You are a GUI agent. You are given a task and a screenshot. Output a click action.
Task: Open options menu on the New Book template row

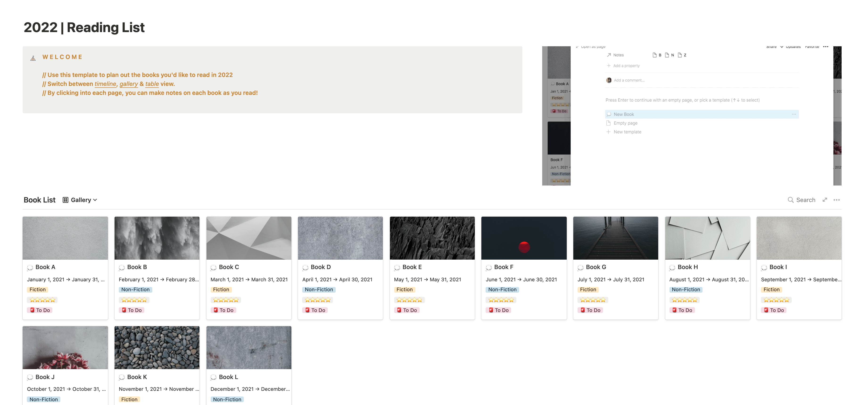(794, 114)
